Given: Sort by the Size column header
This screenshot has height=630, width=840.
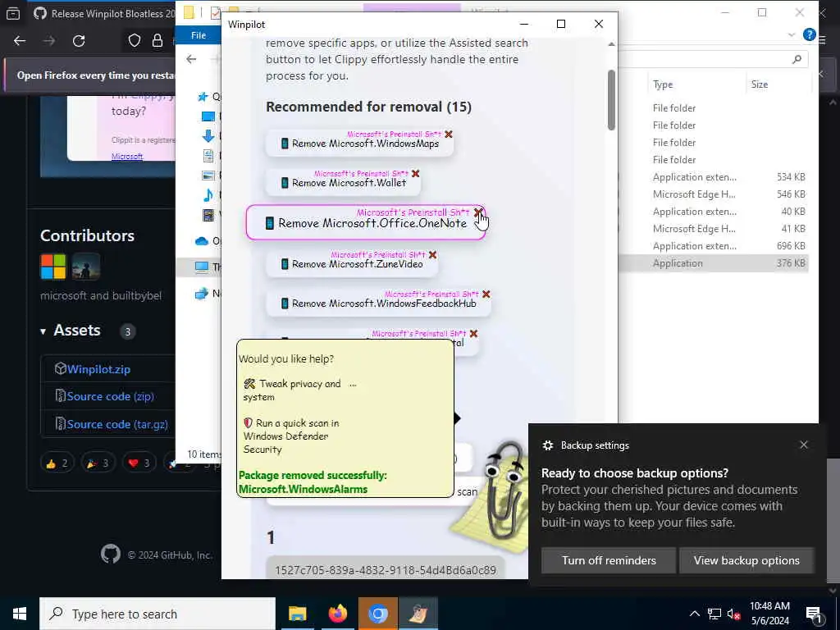Looking at the screenshot, I should point(759,84).
